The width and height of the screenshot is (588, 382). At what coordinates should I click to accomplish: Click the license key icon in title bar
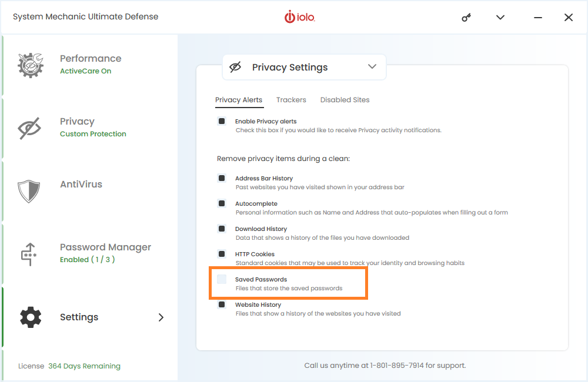(x=466, y=17)
